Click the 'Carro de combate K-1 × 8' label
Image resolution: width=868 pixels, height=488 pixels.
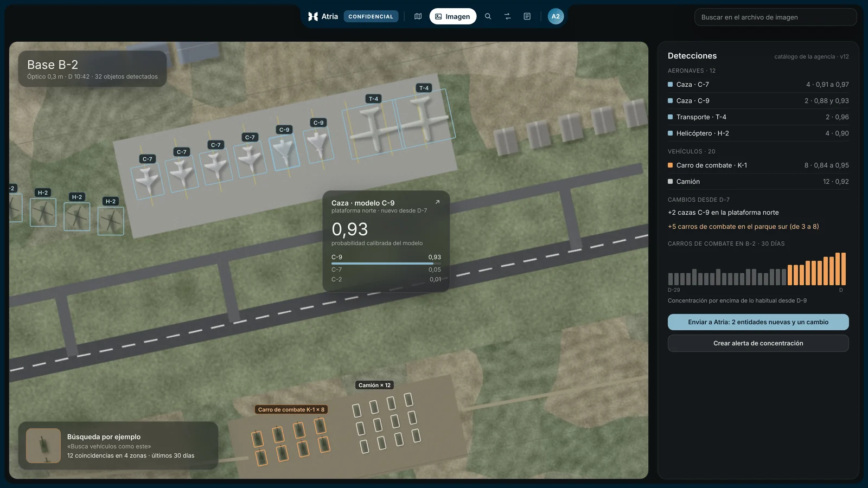click(291, 410)
